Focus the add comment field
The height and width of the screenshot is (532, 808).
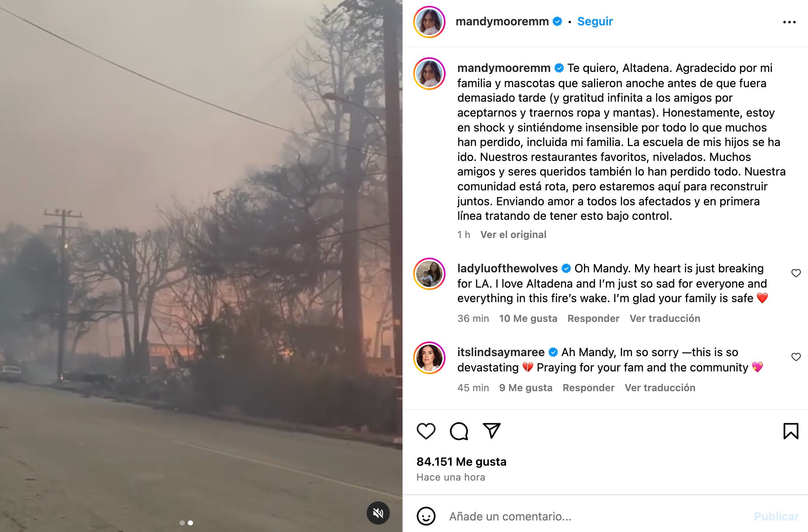[596, 516]
